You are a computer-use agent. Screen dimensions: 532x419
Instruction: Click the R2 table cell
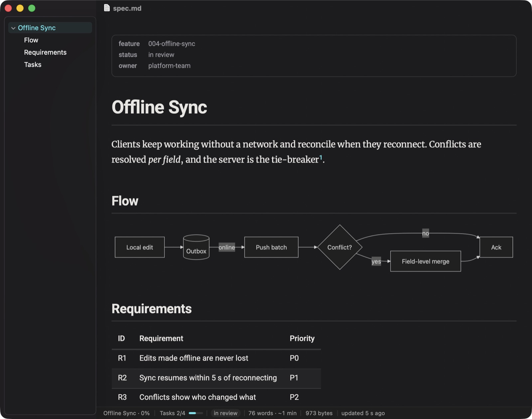pyautogui.click(x=122, y=378)
